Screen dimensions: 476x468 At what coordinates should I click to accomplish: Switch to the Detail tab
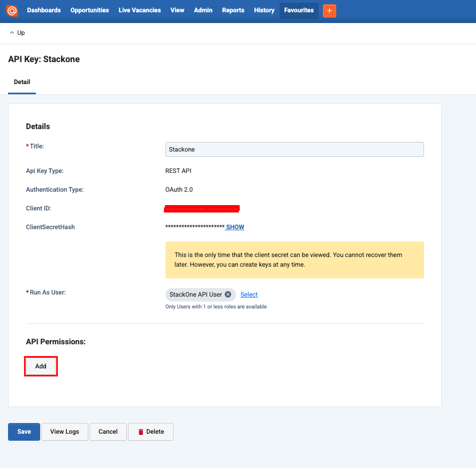point(22,82)
